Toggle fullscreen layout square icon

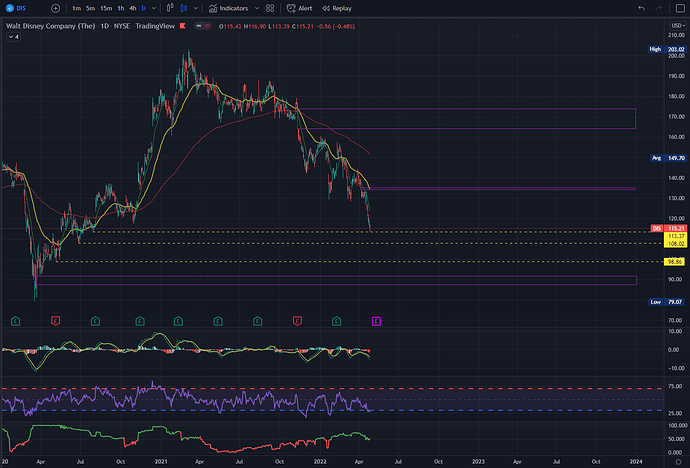[680, 8]
